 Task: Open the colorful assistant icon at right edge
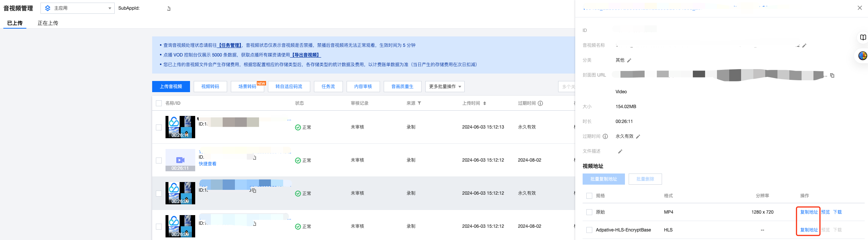[863, 56]
